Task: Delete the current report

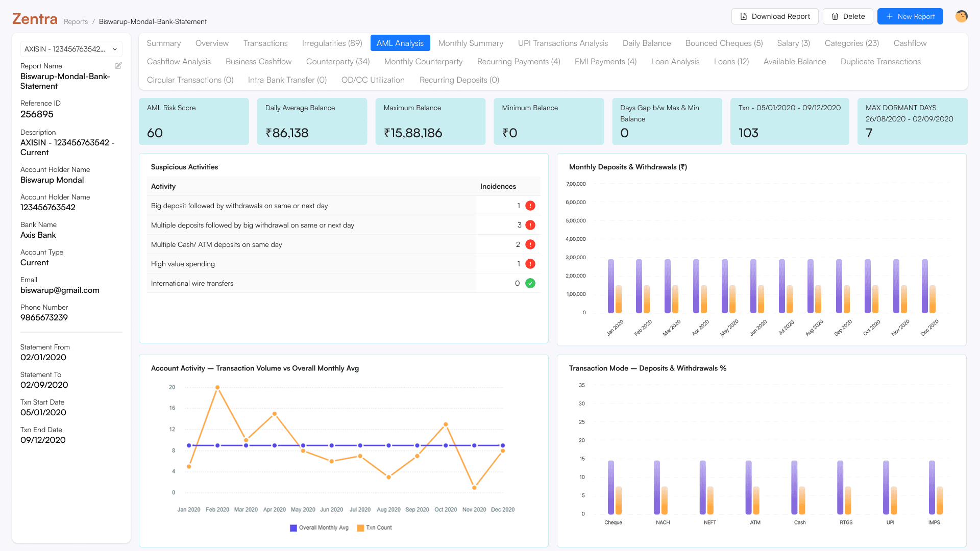Action: [x=848, y=16]
